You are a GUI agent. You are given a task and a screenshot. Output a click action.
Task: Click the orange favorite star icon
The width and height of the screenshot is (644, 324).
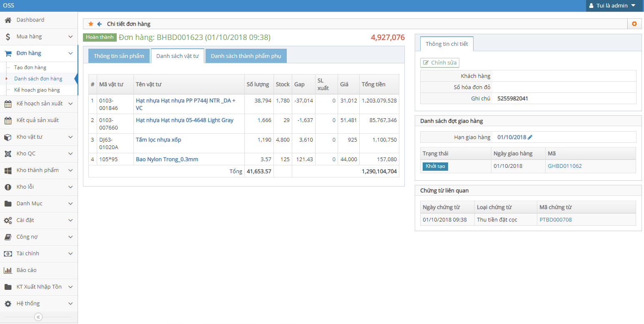pos(91,24)
